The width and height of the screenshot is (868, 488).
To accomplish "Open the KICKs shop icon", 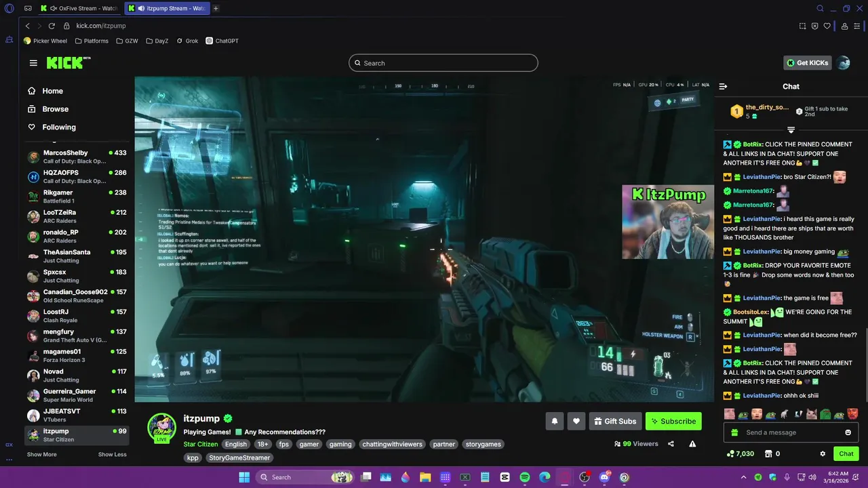I will 768,453.
